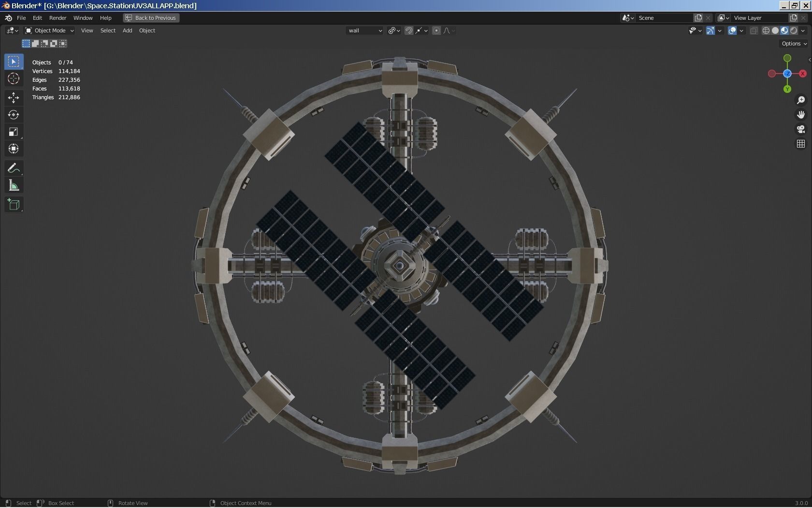Select the Measure tool
This screenshot has height=508, width=812.
(14, 185)
